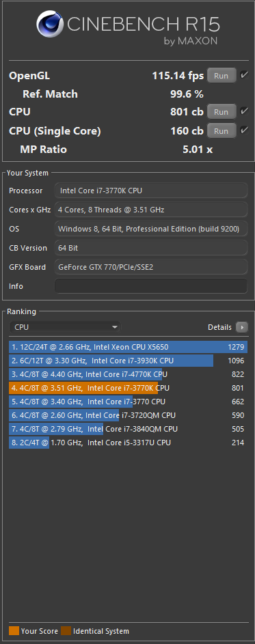The height and width of the screenshot is (644, 255).
Task: Run the CPU Single Core test
Action: click(x=222, y=131)
